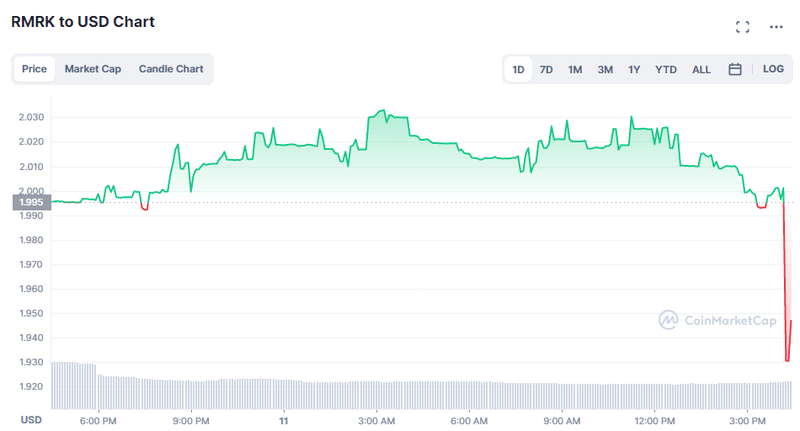
Task: Click the USD currency axis label
Action: point(31,420)
